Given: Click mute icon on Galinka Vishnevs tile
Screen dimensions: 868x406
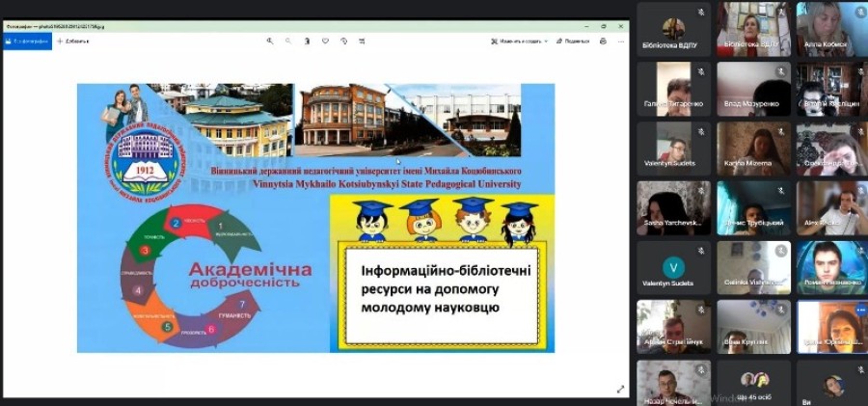Looking at the screenshot, I should click(781, 251).
